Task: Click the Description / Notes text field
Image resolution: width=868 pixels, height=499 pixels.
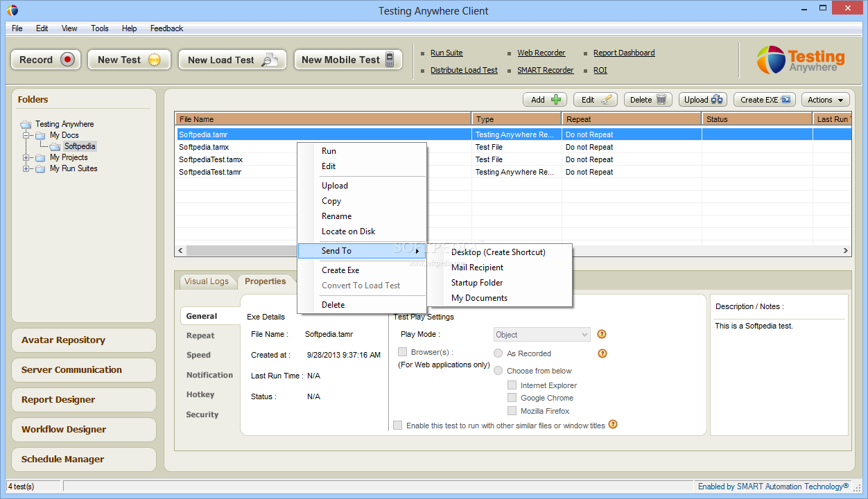Action: pos(779,377)
